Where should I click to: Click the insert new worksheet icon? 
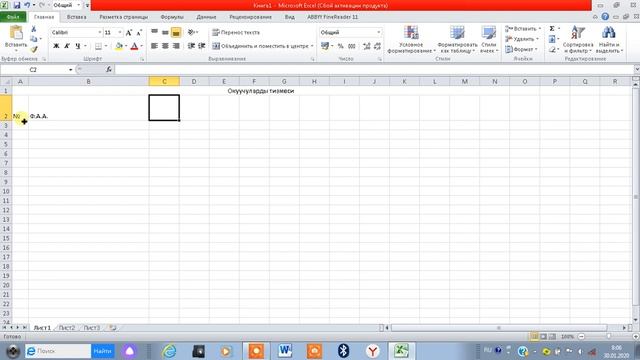click(113, 328)
